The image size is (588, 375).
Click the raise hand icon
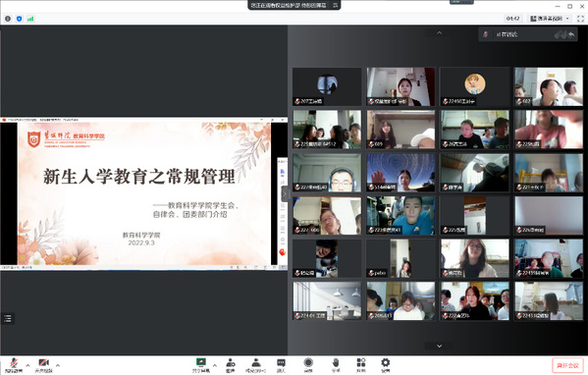click(x=336, y=365)
